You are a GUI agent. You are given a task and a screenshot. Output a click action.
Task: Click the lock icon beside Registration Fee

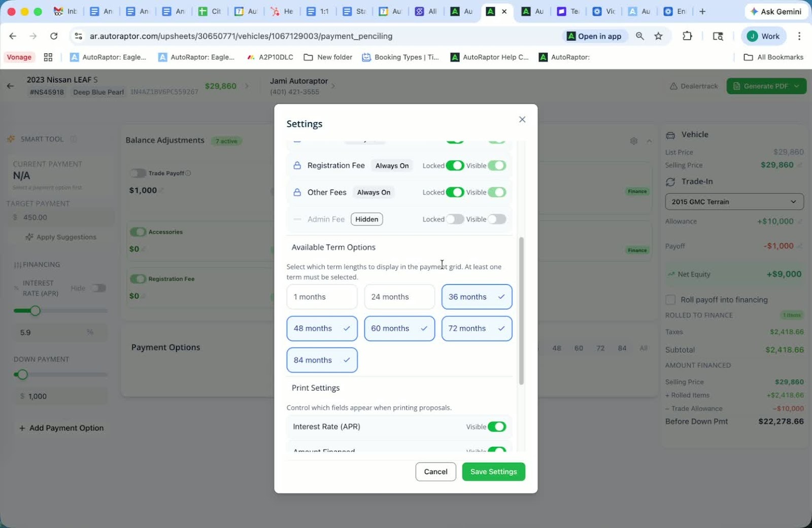pyautogui.click(x=297, y=166)
